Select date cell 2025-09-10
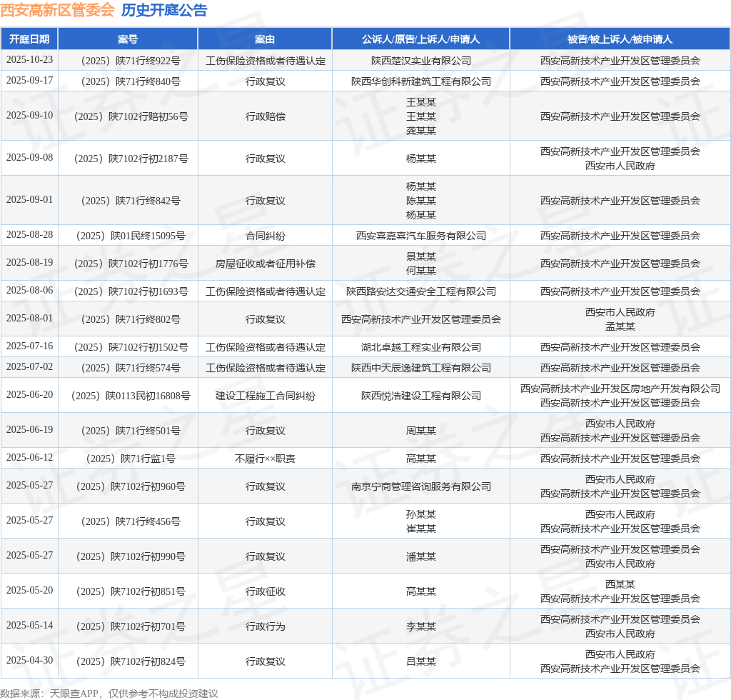 pyautogui.click(x=29, y=116)
